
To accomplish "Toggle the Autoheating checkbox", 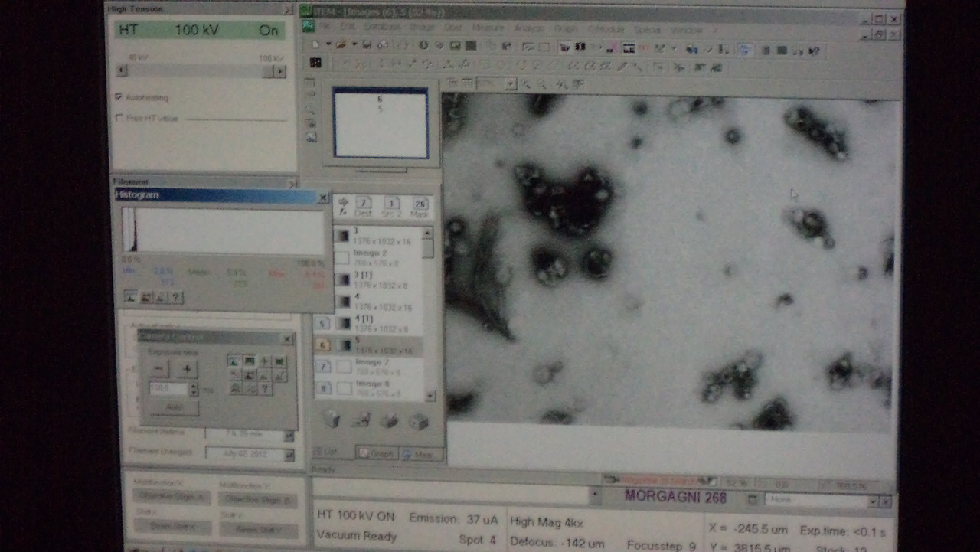I will click(119, 97).
